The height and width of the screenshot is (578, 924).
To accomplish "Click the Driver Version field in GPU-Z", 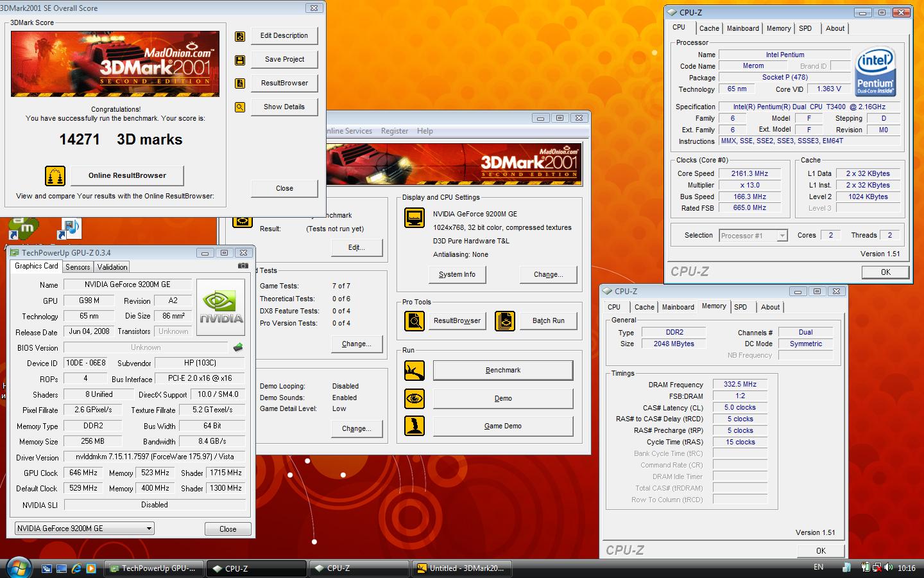I will pos(154,457).
